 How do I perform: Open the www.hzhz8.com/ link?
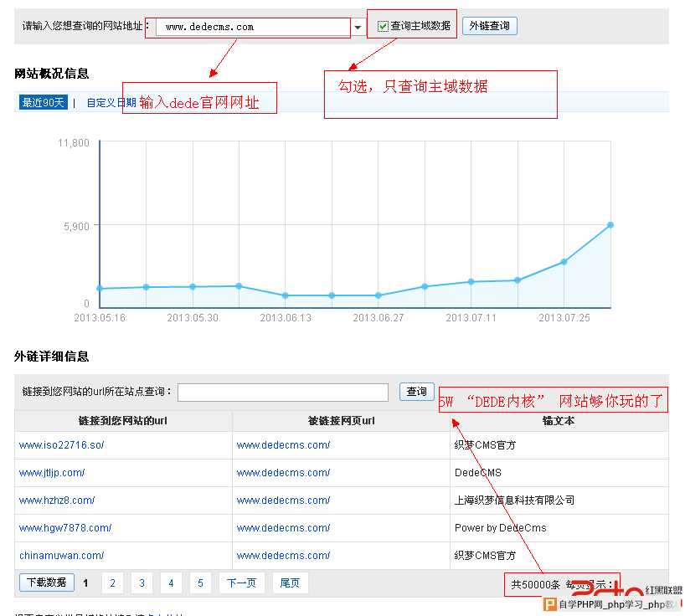pyautogui.click(x=57, y=501)
